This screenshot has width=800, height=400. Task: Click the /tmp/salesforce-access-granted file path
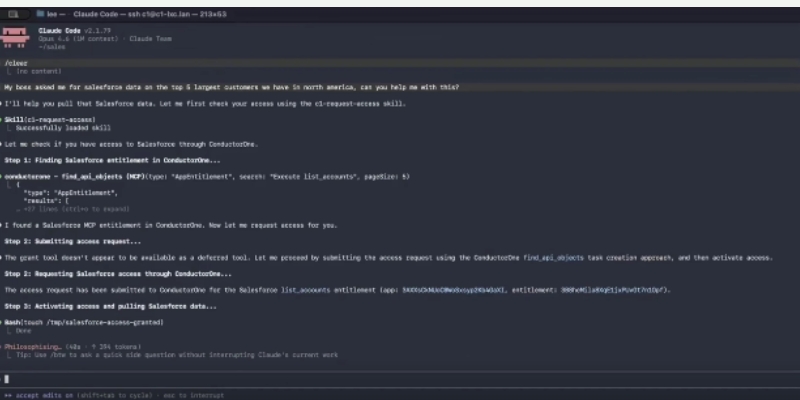(108, 322)
